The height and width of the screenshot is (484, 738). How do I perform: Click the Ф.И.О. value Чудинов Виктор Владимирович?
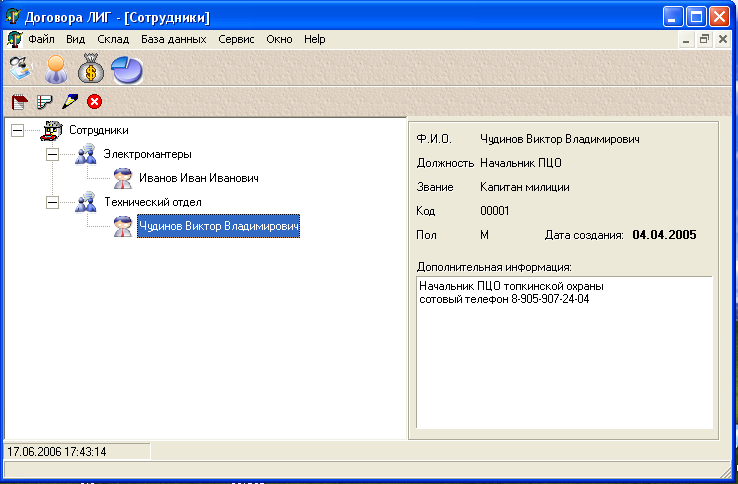[x=560, y=139]
